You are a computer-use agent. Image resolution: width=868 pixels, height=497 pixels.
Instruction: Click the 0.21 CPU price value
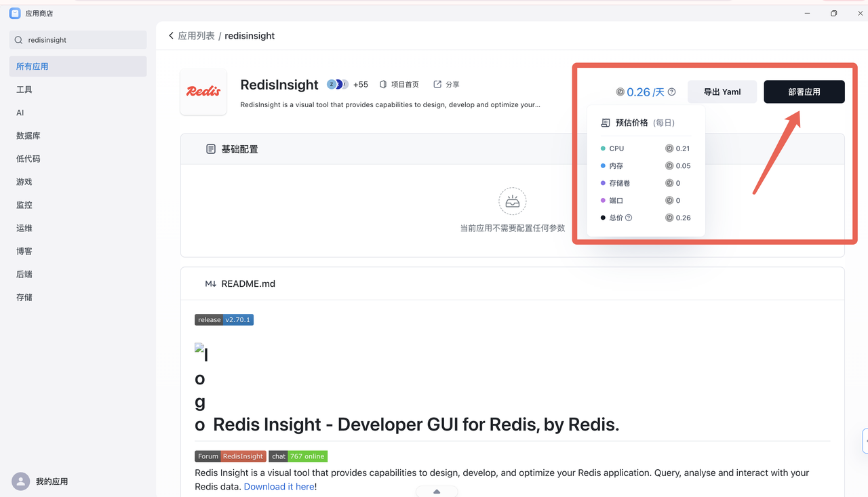click(x=683, y=148)
